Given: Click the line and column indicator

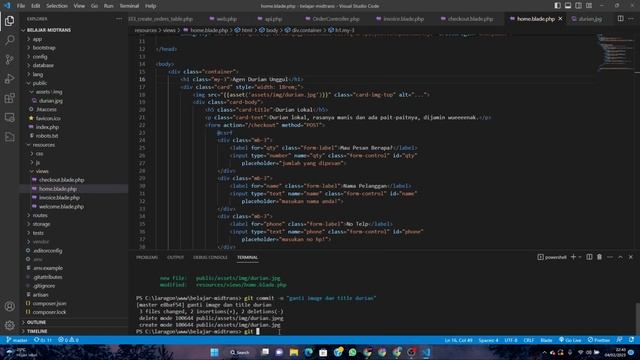Looking at the screenshot, I should [x=458, y=340].
